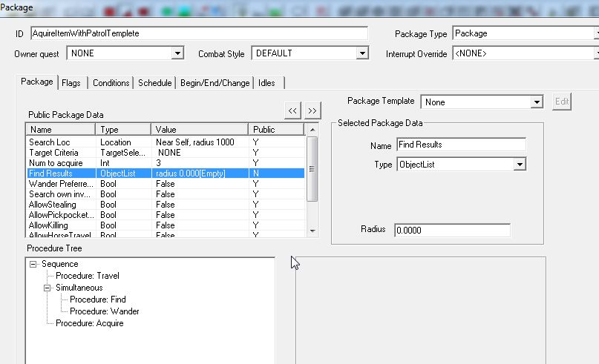Click the data list scroll down arrow
The height and width of the screenshot is (364, 599).
(x=312, y=231)
